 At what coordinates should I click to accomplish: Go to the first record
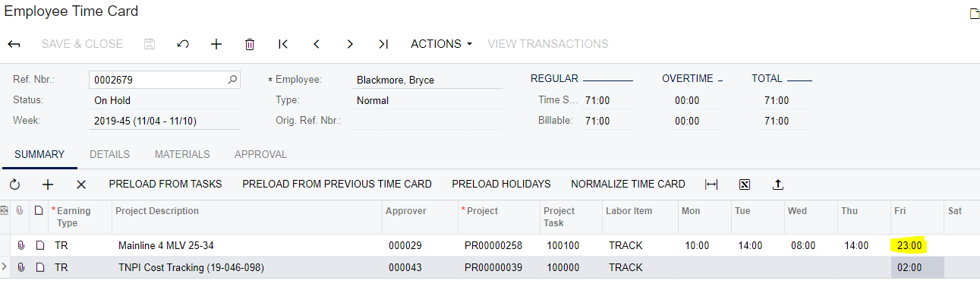(283, 44)
